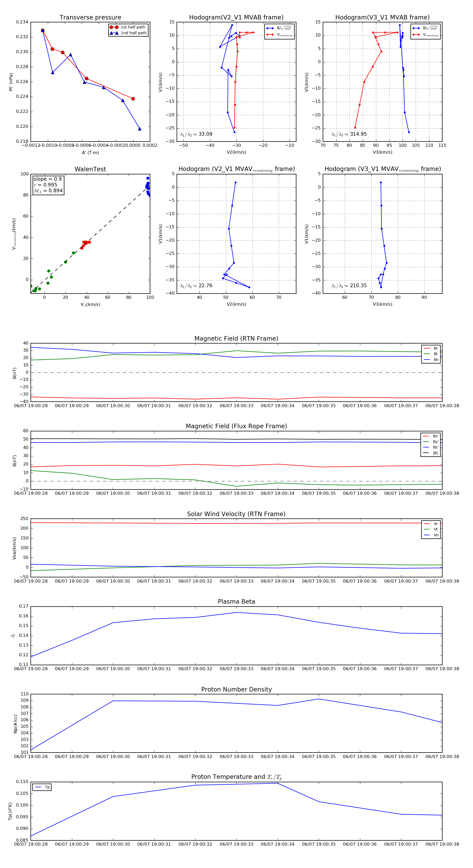Click the Tp(10^6K) axis label
Image resolution: width=473 pixels, height=868 pixels.
point(10,811)
